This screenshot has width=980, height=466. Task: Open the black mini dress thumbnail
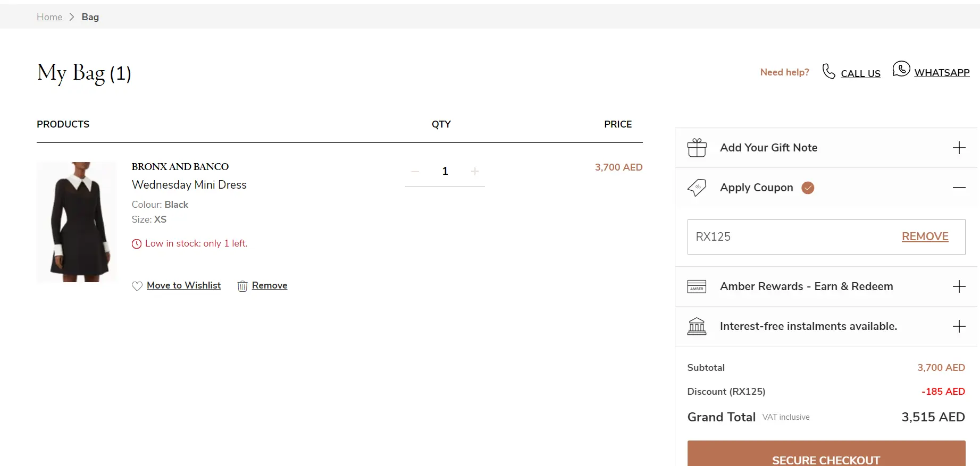point(77,222)
